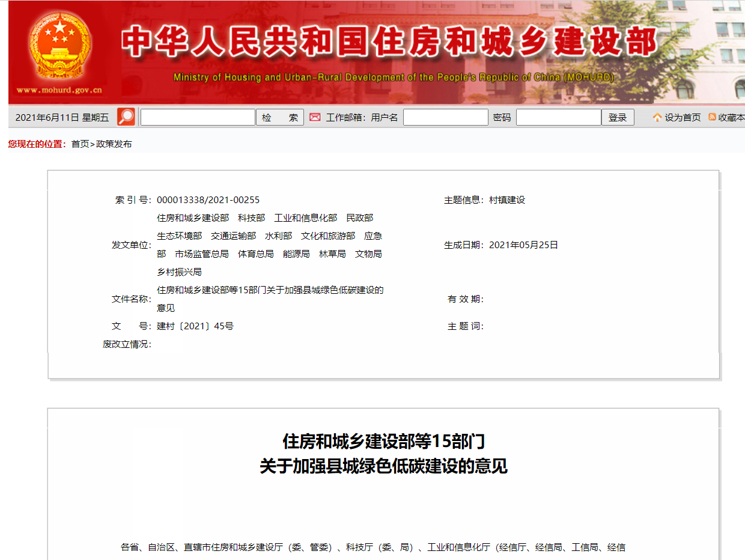Click the date text 2021年6月11日 星期五
The image size is (745, 560).
pos(62,118)
